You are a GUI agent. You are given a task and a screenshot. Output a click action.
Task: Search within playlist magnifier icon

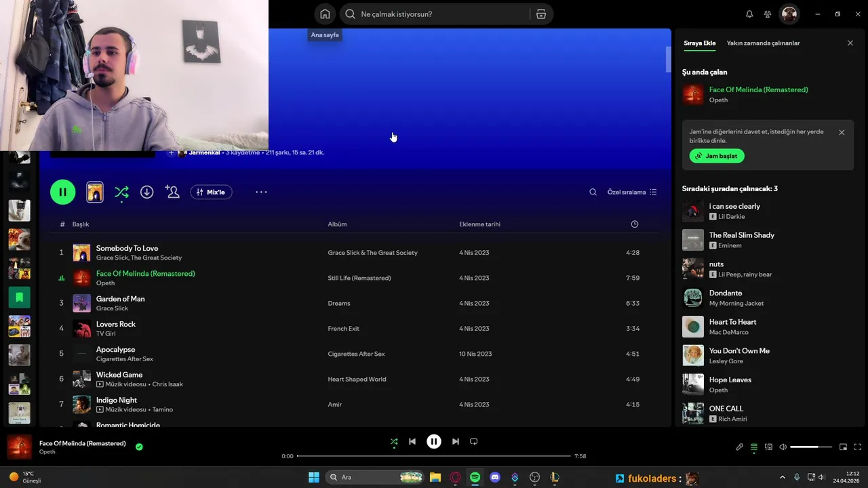(593, 192)
